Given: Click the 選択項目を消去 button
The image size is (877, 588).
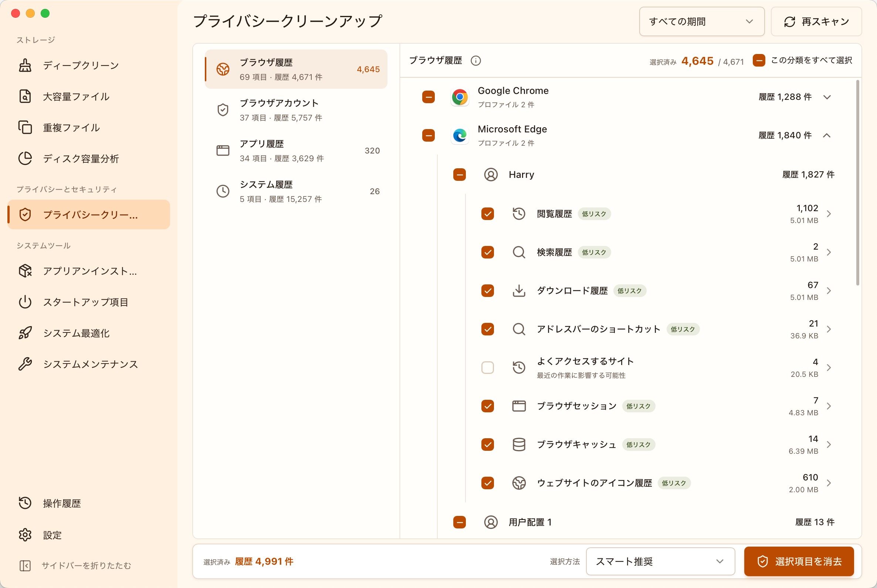Looking at the screenshot, I should (x=799, y=561).
